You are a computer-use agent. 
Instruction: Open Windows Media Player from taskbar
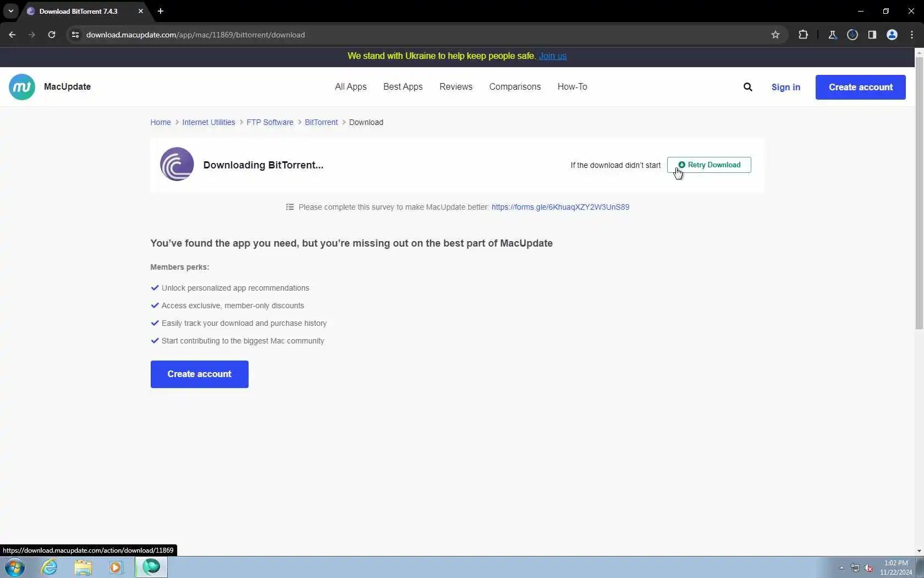pos(116,567)
